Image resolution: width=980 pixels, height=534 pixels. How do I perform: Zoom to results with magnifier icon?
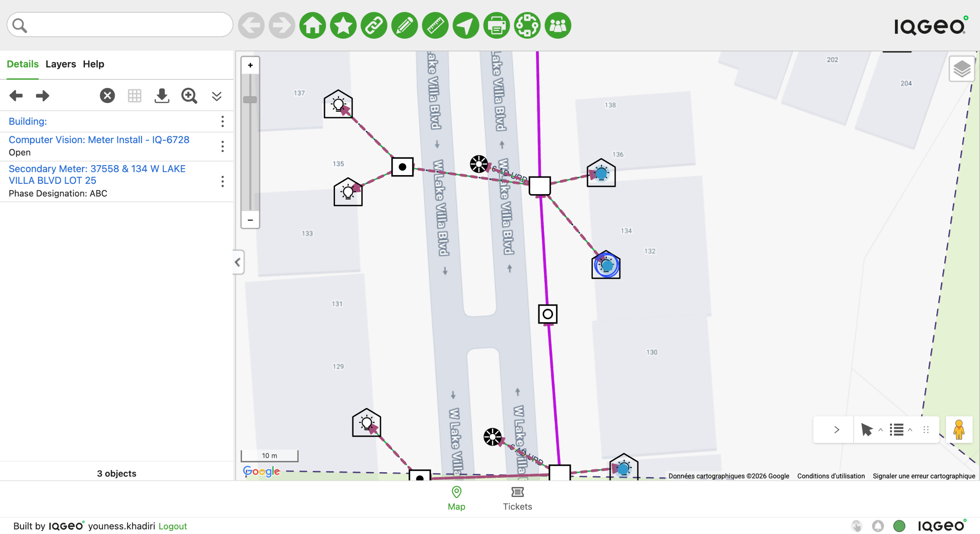pyautogui.click(x=189, y=96)
